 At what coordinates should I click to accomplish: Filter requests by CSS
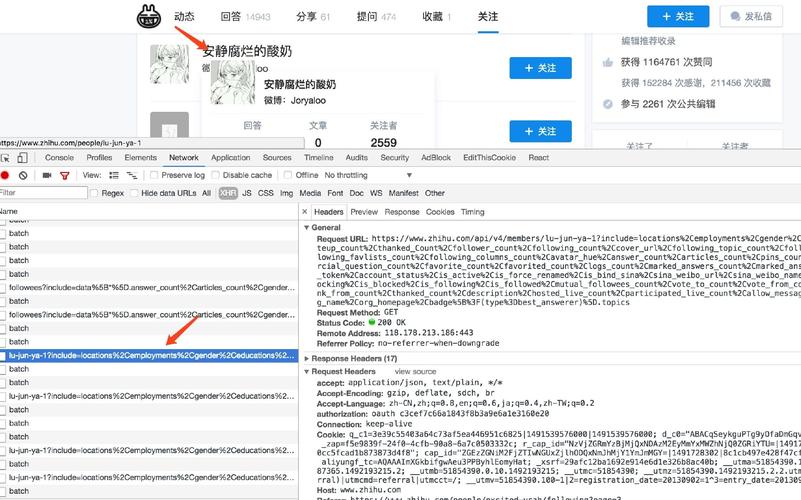266,193
